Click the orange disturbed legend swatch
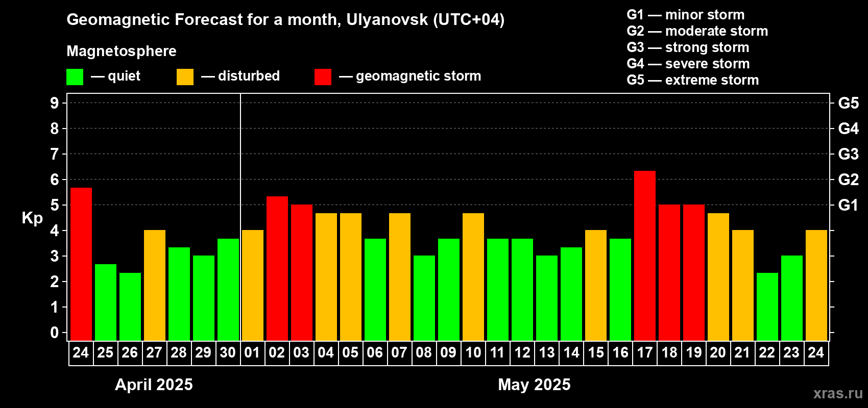Viewport: 868px width, 408px height. tap(185, 77)
